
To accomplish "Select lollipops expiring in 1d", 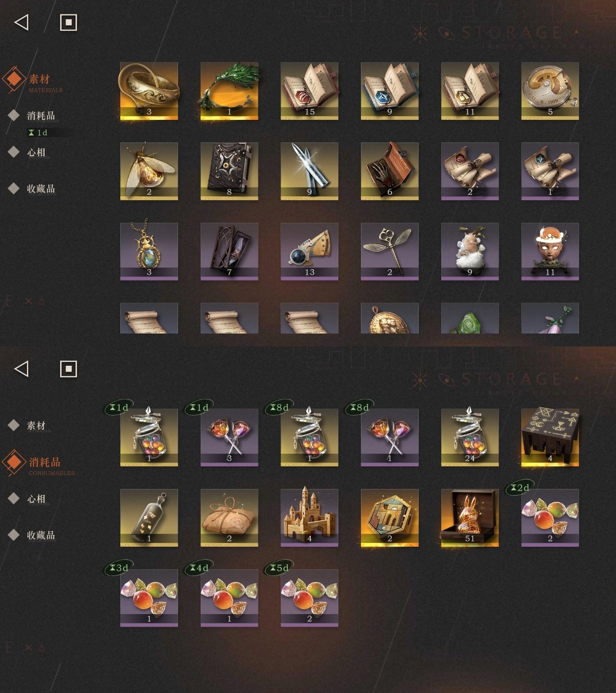I will point(229,437).
